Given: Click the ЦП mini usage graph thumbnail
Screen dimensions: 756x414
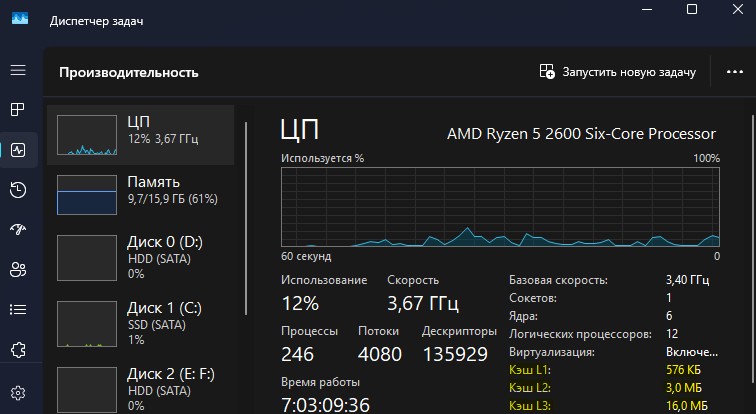Looking at the screenshot, I should 87,135.
